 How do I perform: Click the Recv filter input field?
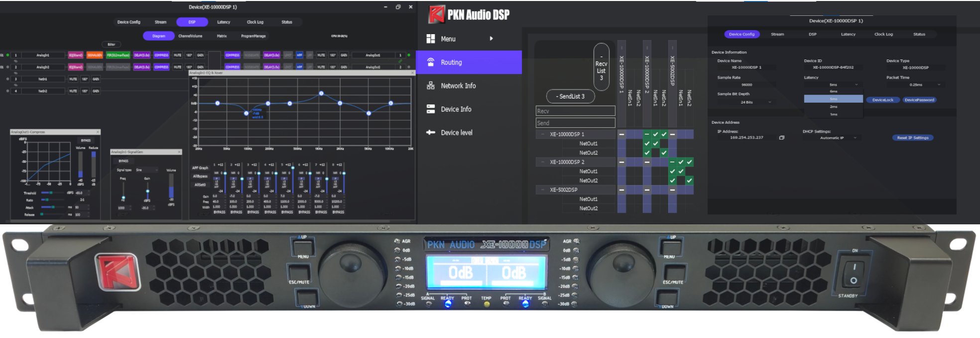click(x=575, y=111)
